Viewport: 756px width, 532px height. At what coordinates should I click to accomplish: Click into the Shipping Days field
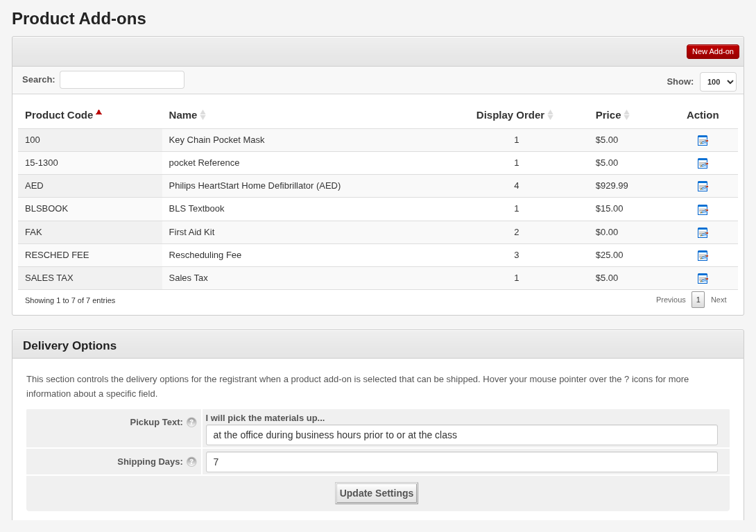point(461,462)
